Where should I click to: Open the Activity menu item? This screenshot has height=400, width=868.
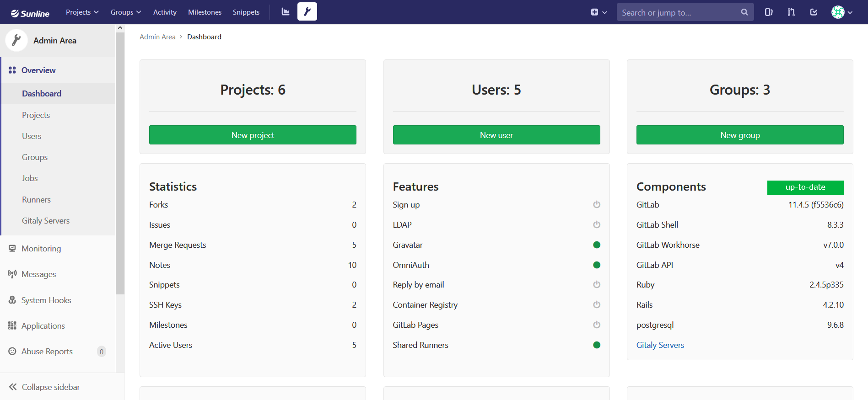[165, 12]
